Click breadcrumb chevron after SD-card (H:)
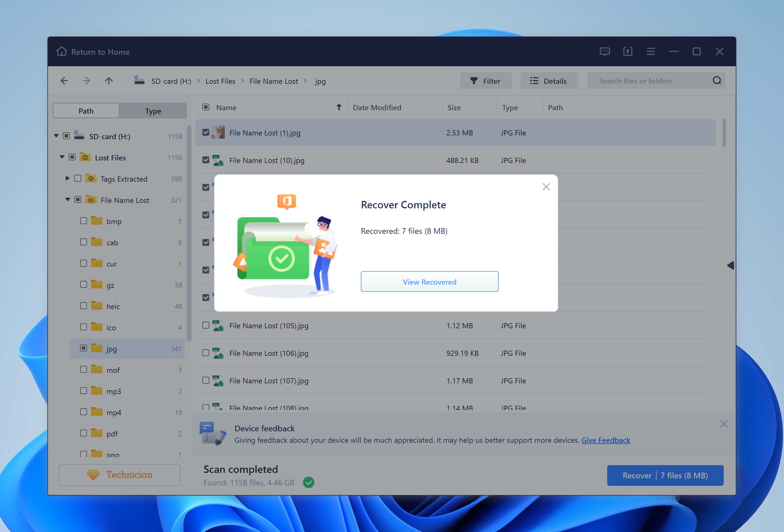 tap(199, 81)
